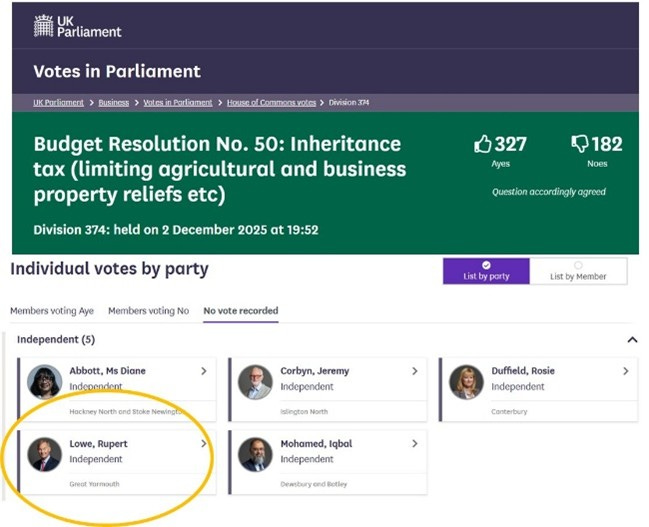
Task: Click the UK Parliament portcullis logo
Action: (43, 25)
